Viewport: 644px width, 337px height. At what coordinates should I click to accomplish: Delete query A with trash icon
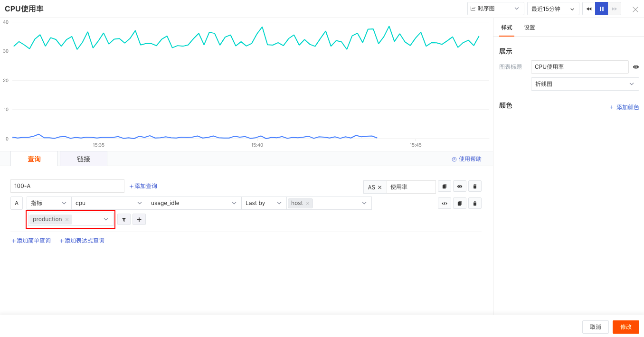(474, 203)
